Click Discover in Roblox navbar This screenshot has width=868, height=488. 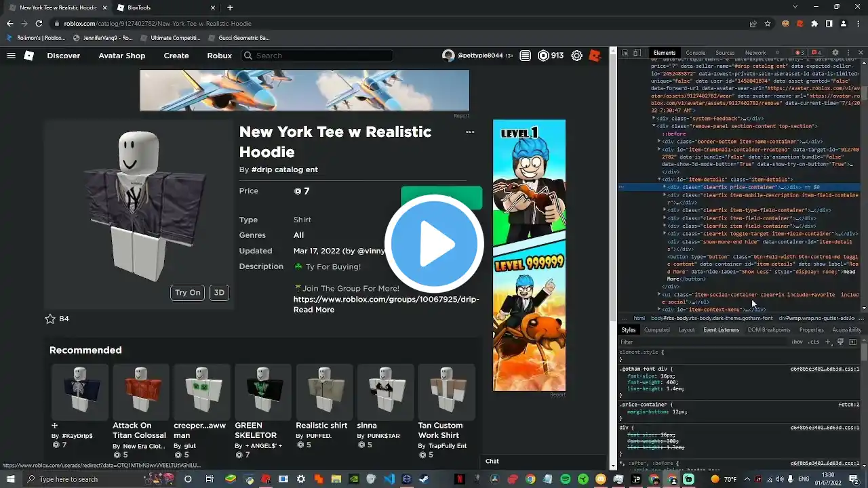click(x=63, y=56)
